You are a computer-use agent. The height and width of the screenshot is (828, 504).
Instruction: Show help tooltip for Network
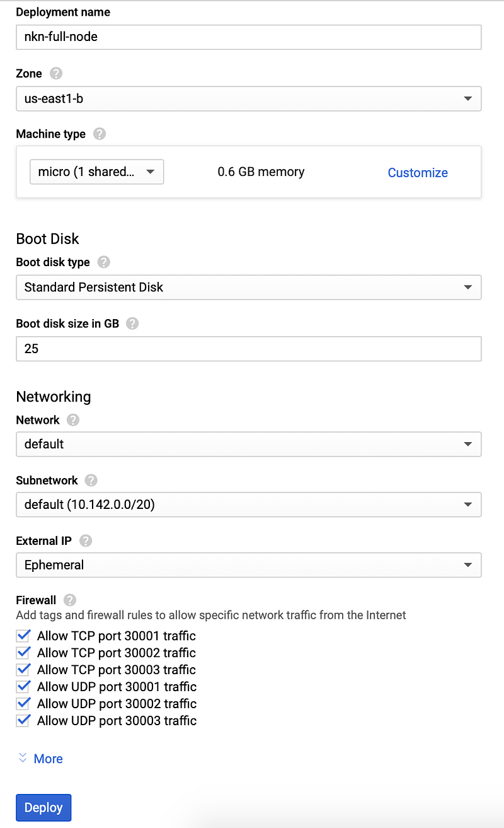click(73, 420)
